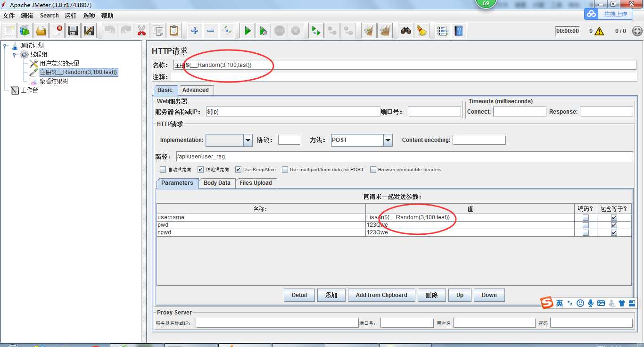Tick 编码? checkbox in pwd row

(x=586, y=225)
